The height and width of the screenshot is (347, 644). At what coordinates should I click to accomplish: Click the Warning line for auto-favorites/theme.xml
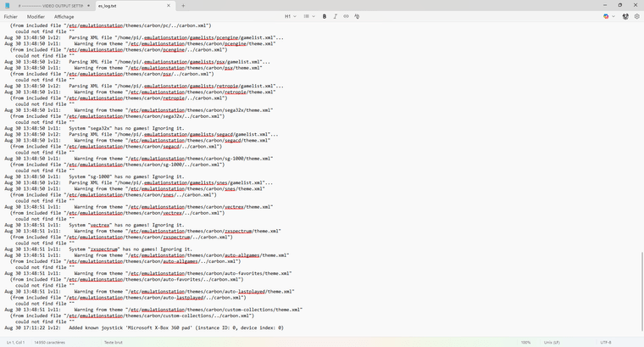tap(148, 273)
